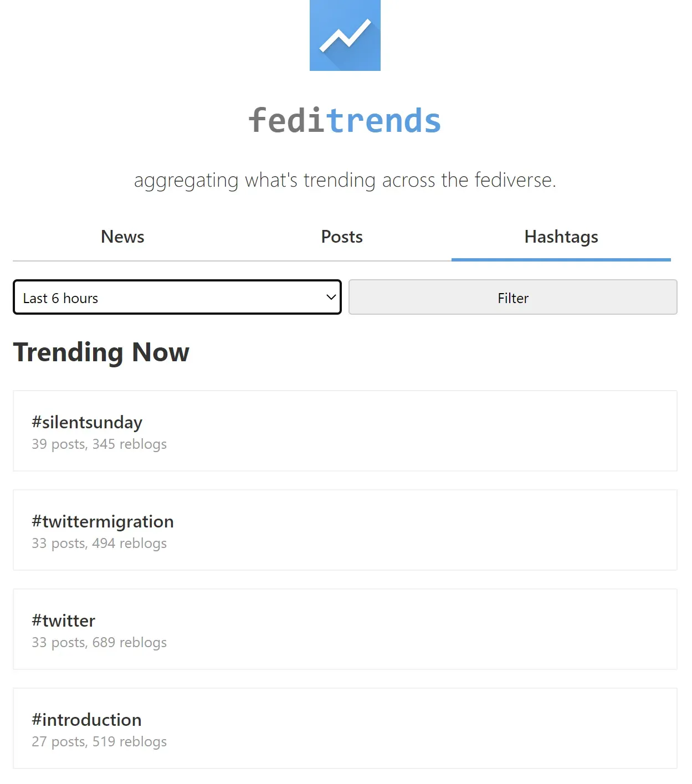Click the "39 posts, 345 reblogs" stats text
The image size is (692, 784).
pyautogui.click(x=99, y=444)
